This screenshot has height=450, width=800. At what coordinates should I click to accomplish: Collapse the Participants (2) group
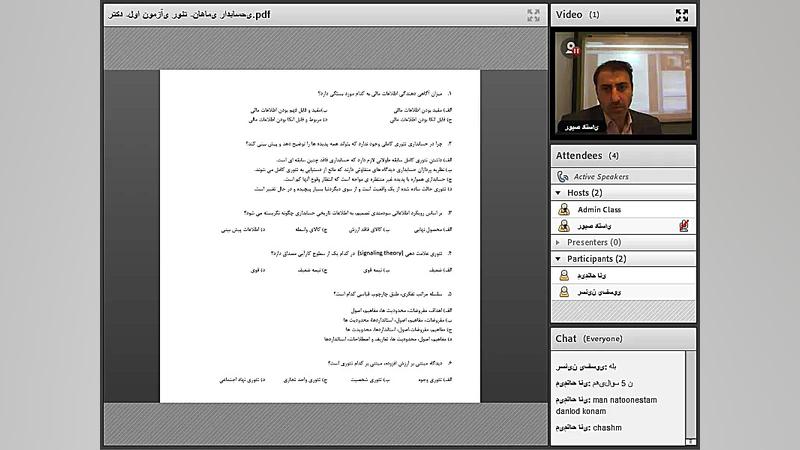click(x=558, y=259)
